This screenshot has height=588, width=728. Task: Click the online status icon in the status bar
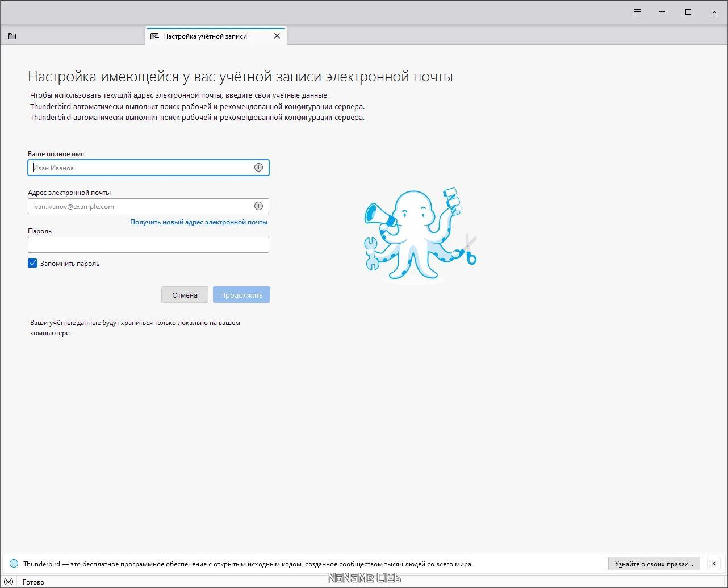pos(9,582)
